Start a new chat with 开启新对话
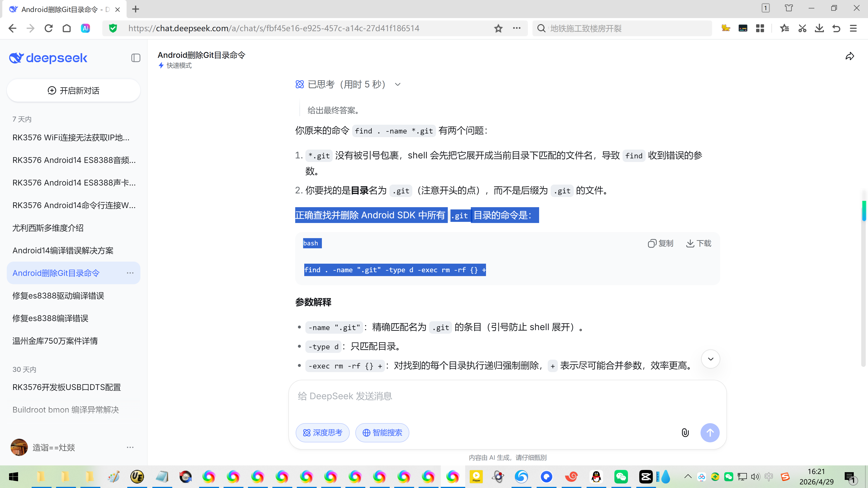 pos(73,91)
